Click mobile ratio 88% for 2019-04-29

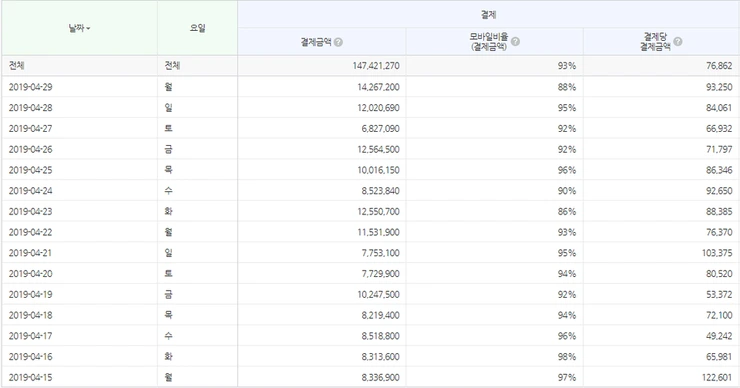point(567,87)
